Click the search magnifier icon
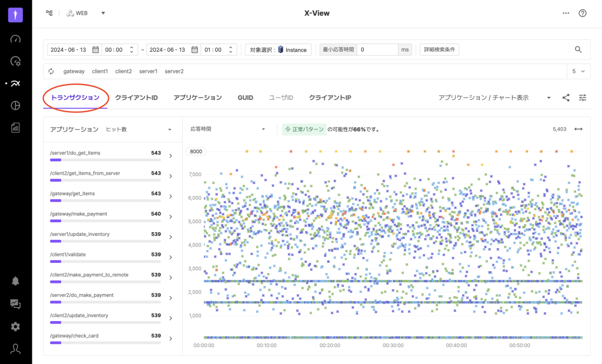 (x=578, y=50)
